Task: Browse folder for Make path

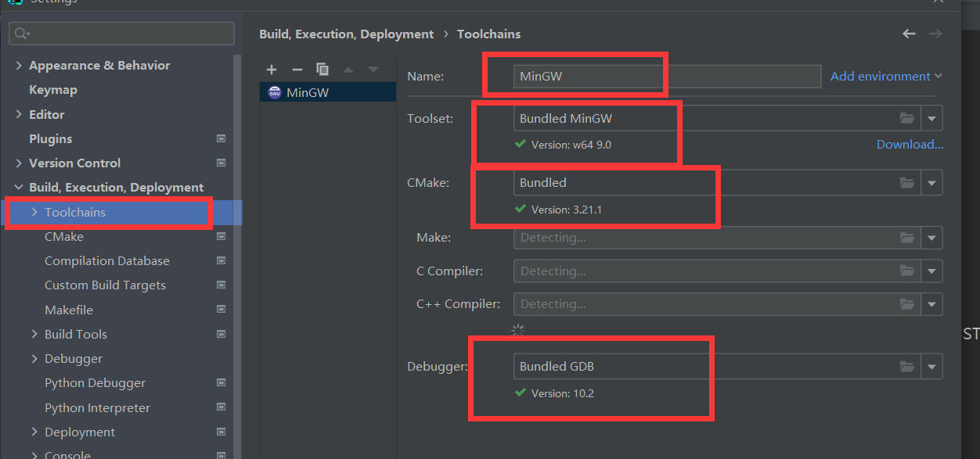Action: (x=907, y=238)
